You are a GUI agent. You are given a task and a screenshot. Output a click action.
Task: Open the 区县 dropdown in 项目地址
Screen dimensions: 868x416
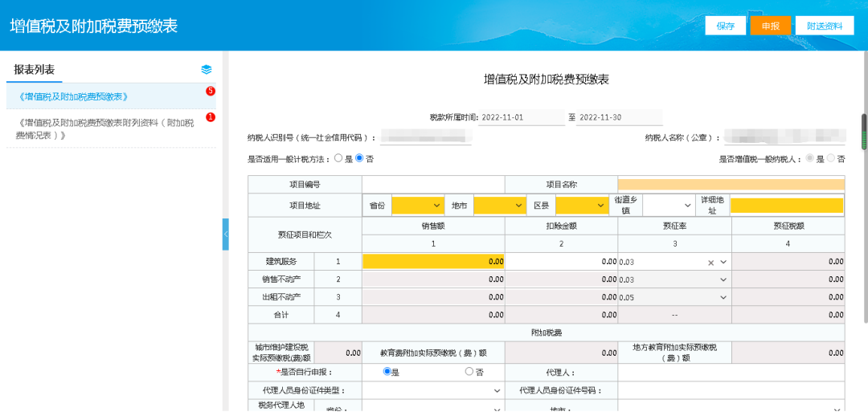click(x=581, y=206)
